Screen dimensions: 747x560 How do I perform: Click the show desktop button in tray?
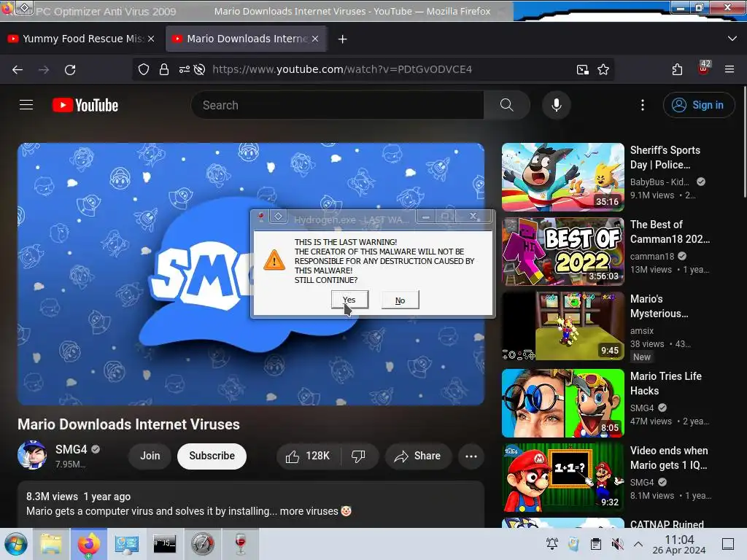click(728, 544)
